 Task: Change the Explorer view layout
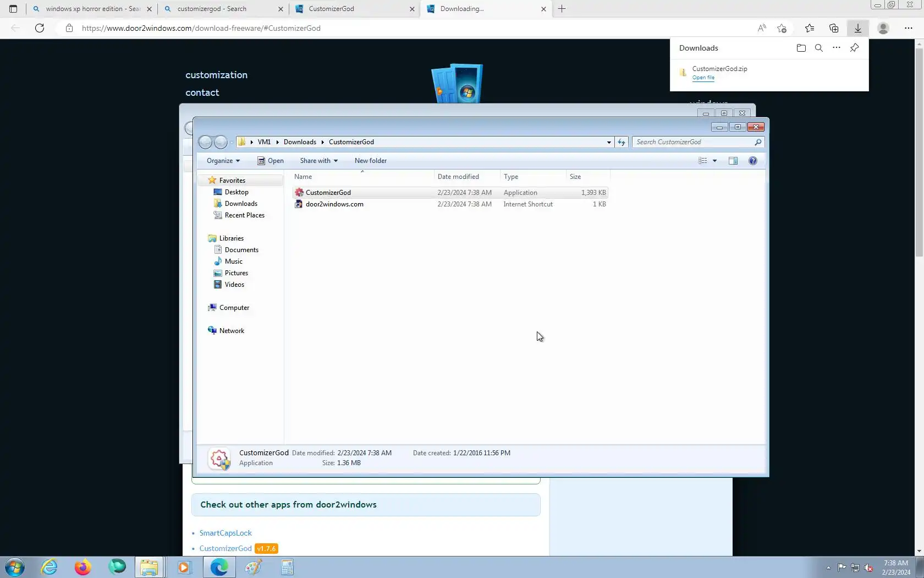[703, 161]
